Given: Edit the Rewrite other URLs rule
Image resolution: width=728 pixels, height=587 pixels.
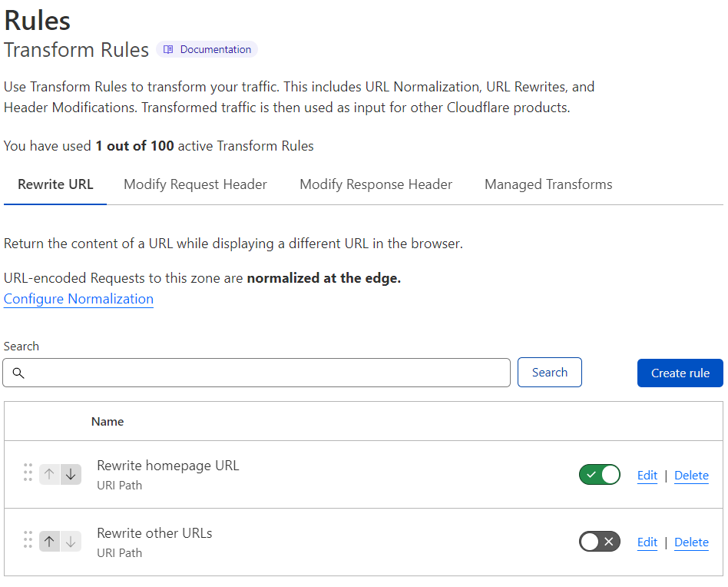Looking at the screenshot, I should point(647,542).
